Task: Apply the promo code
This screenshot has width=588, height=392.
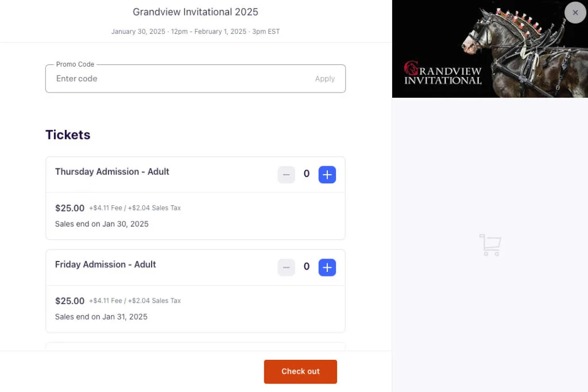Action: 324,79
